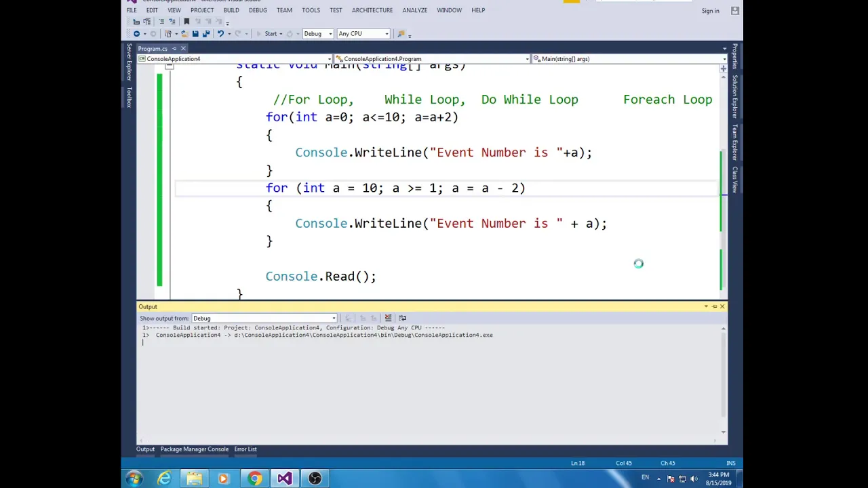
Task: Open the Debug configuration dropdown
Action: click(x=318, y=33)
